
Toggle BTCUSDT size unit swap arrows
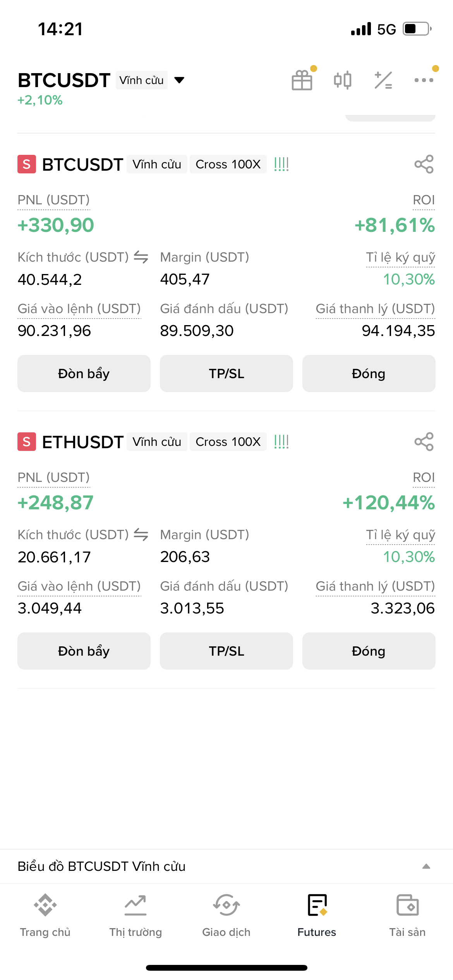[x=141, y=257]
